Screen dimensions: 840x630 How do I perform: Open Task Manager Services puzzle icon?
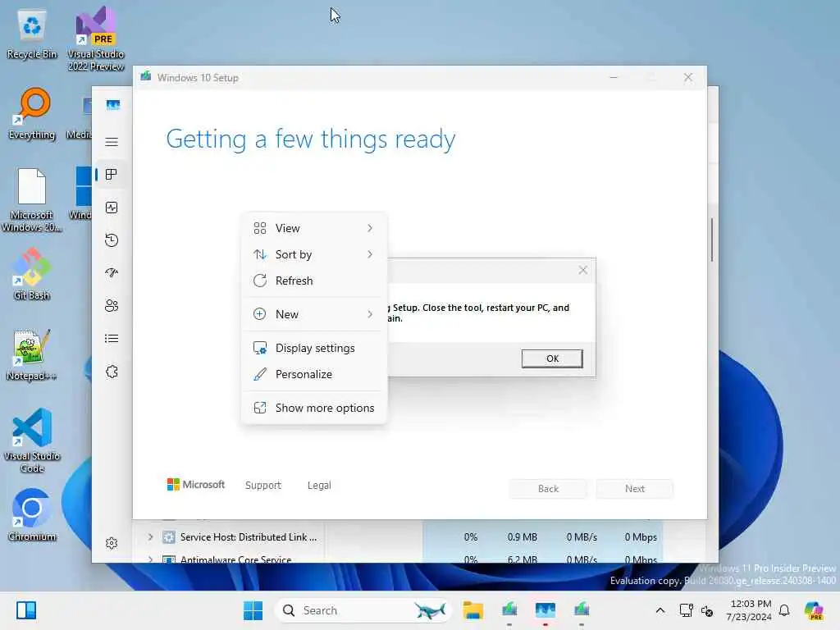pyautogui.click(x=112, y=372)
